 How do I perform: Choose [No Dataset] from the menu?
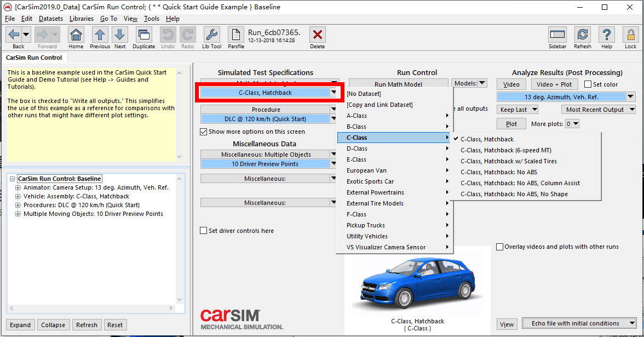click(395, 94)
